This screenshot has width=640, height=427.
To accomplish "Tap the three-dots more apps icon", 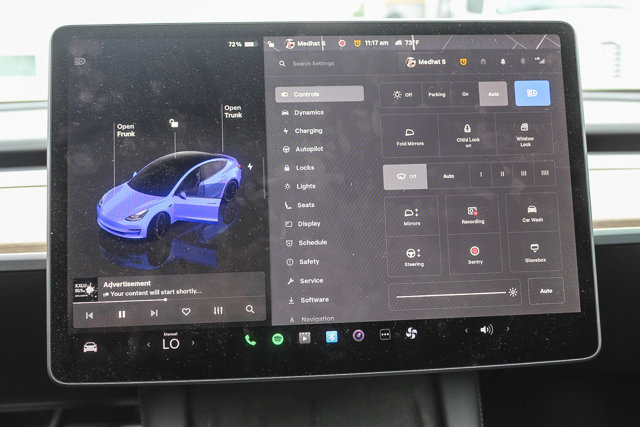I will click(x=384, y=335).
